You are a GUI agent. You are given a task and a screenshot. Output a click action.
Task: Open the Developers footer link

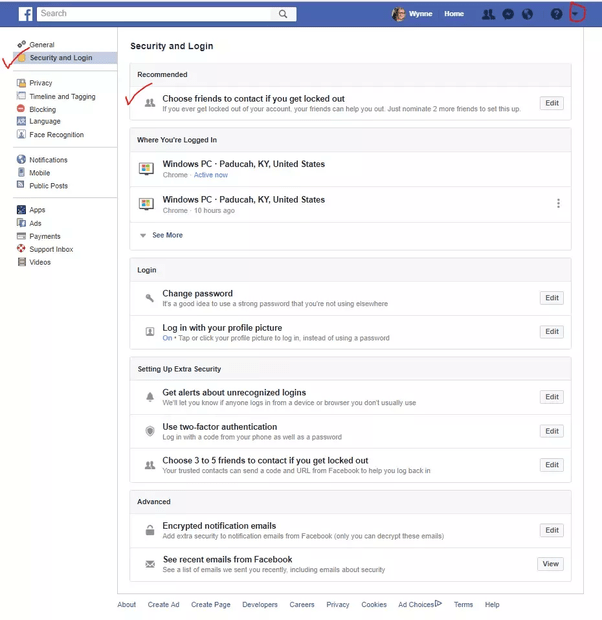click(260, 605)
